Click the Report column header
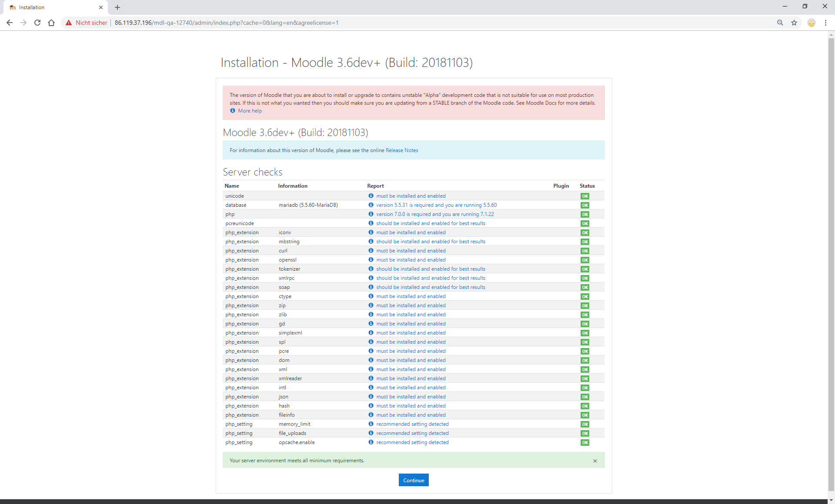Screen dimensions: 835x504 (375, 186)
